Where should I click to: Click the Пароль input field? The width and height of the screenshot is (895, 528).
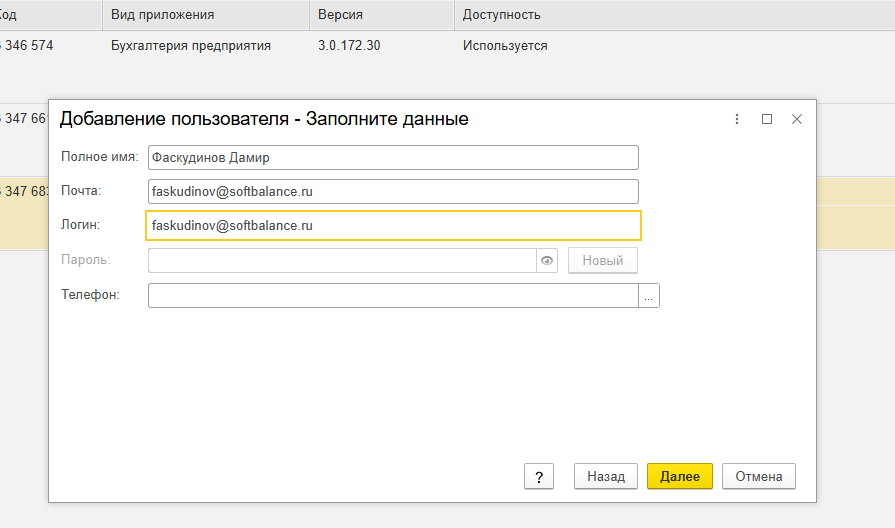(x=342, y=260)
